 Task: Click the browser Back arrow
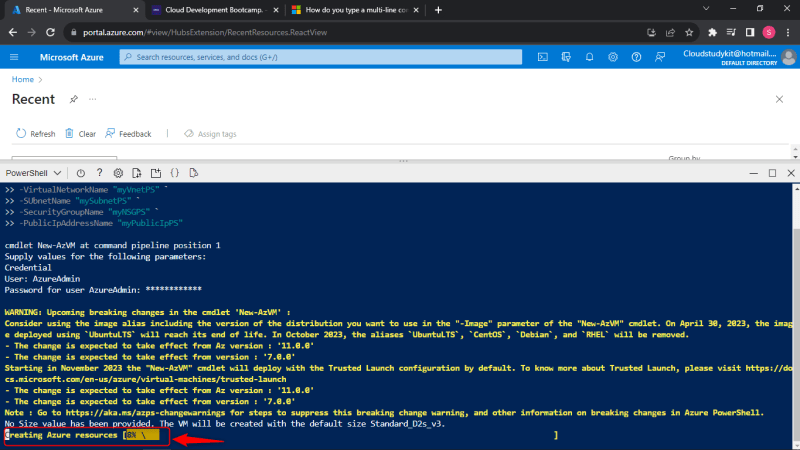tap(13, 32)
